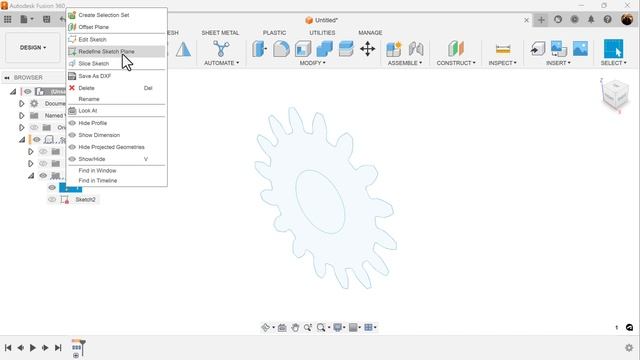
Task: Open the ASSEMBLE dropdown menu
Action: [x=404, y=63]
